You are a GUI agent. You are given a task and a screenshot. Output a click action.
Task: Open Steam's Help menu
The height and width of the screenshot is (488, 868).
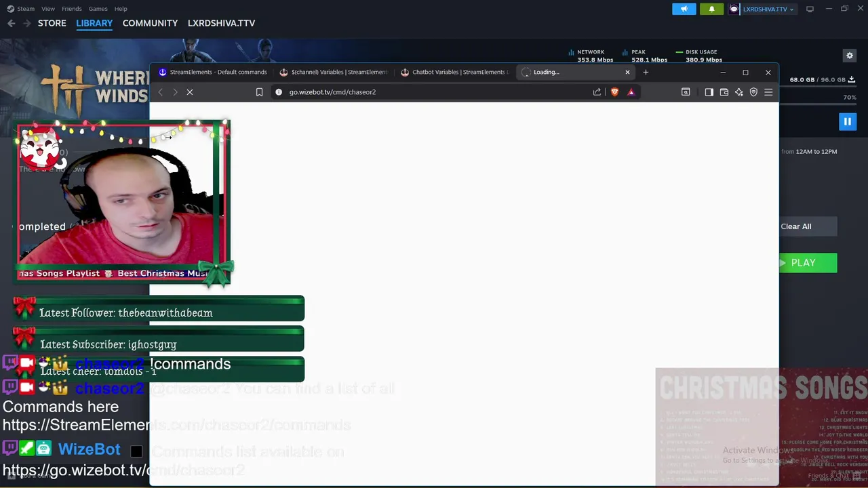point(121,9)
